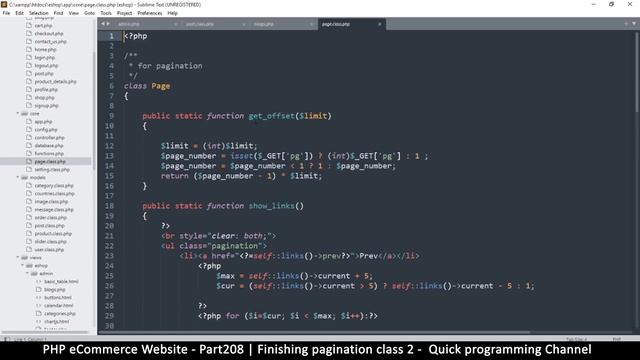The height and width of the screenshot is (360, 640).
Task: Open the Project menu
Action: tap(124, 13)
